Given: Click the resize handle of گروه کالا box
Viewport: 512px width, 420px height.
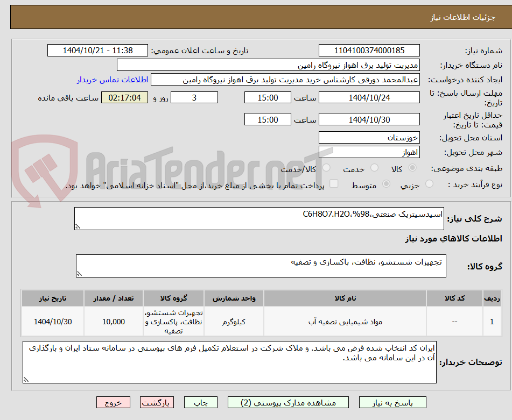Looking at the screenshot, I should click(x=79, y=274).
